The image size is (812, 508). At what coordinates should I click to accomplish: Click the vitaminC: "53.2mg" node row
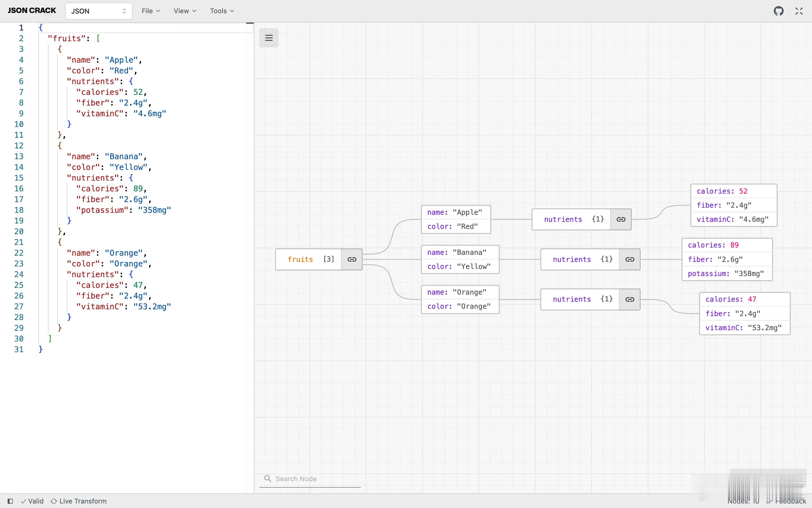click(745, 328)
